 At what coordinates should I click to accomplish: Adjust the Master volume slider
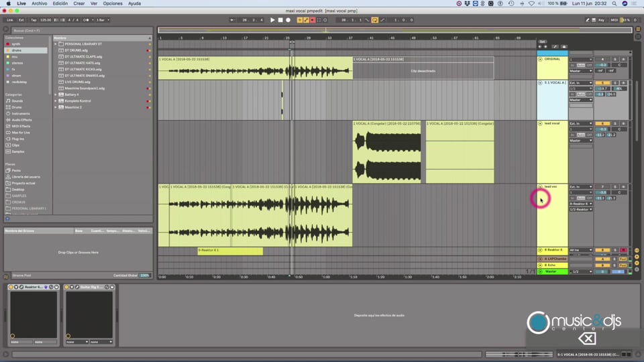pos(602,271)
